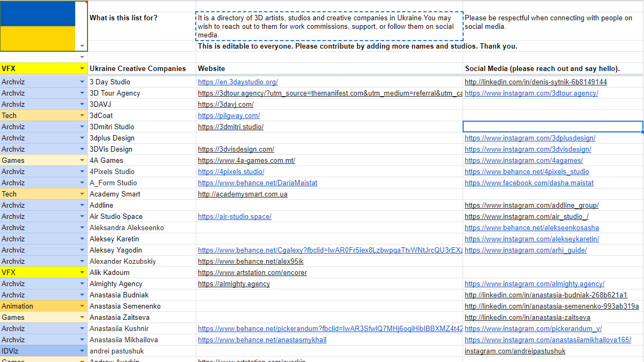Image resolution: width=644 pixels, height=362 pixels.
Task: Open the en.3daystudio.org website link
Action: 238,82
